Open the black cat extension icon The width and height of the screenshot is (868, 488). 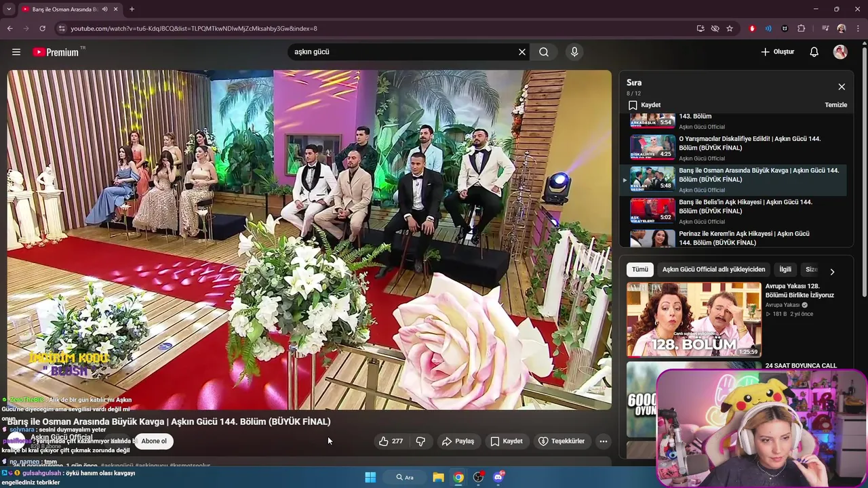(785, 28)
